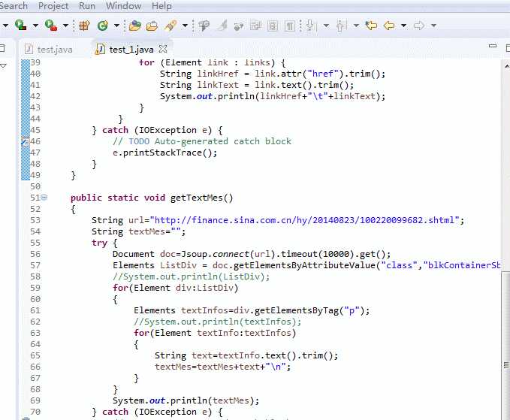Viewport: 510px width, 420px height.
Task: Minimize the editor area
Action: (x=493, y=47)
